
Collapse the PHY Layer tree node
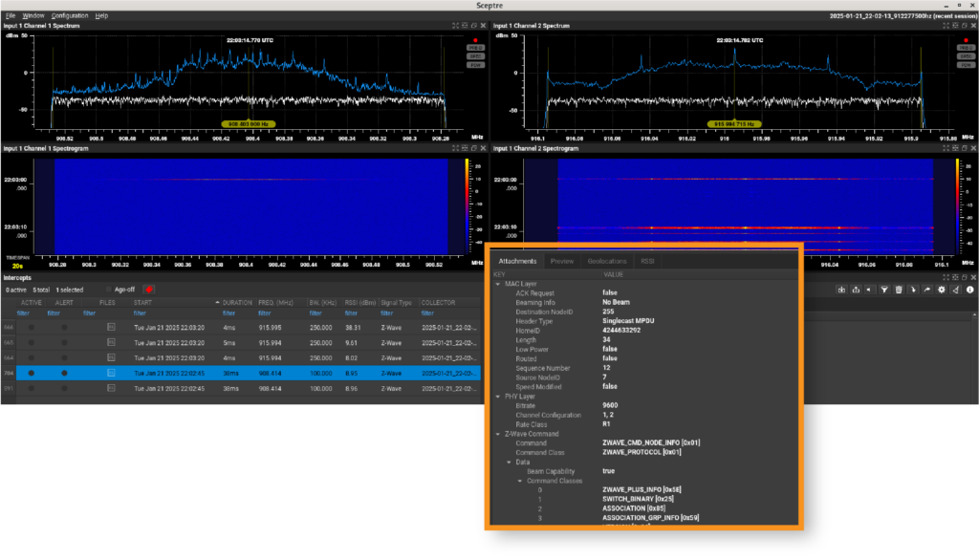point(497,396)
